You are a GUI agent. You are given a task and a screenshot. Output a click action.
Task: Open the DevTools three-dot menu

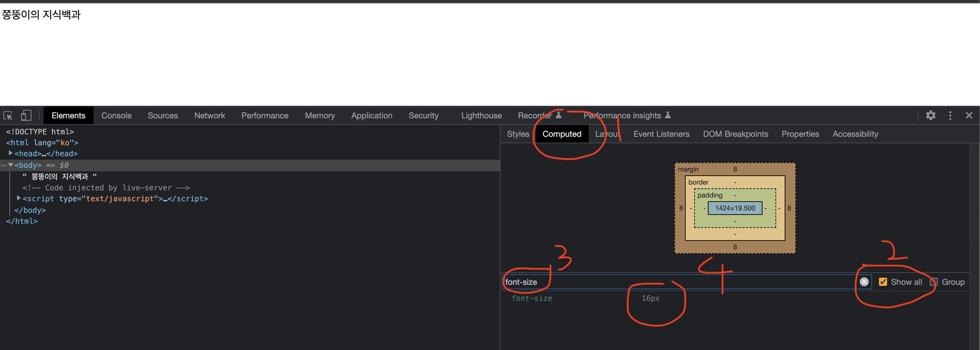pyautogui.click(x=950, y=116)
